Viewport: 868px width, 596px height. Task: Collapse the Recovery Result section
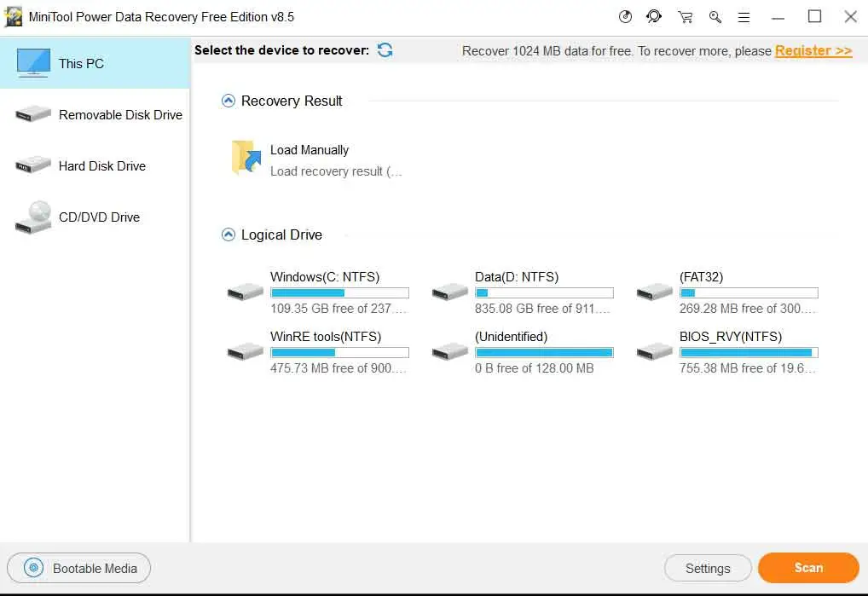tap(228, 101)
